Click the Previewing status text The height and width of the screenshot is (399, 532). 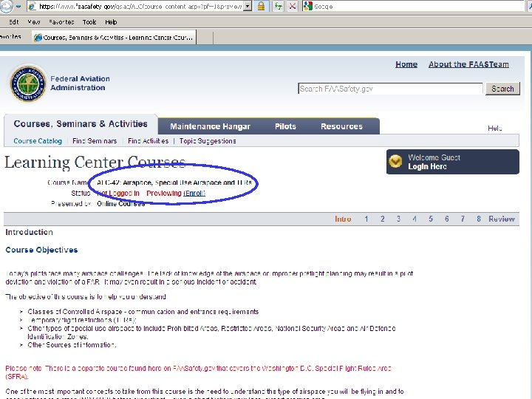tap(164, 193)
